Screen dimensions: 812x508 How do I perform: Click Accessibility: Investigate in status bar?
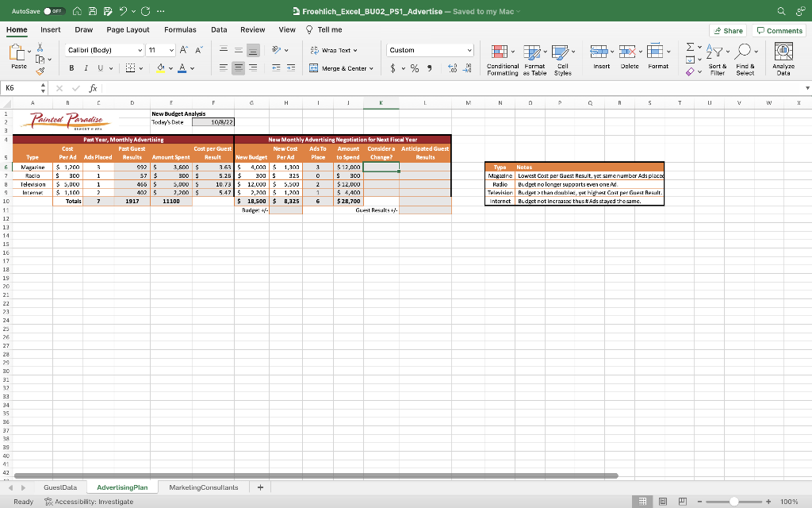coord(89,502)
